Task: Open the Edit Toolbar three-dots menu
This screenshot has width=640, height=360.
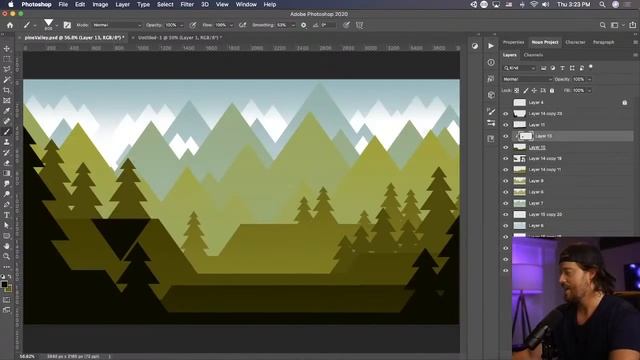Action: click(x=7, y=267)
